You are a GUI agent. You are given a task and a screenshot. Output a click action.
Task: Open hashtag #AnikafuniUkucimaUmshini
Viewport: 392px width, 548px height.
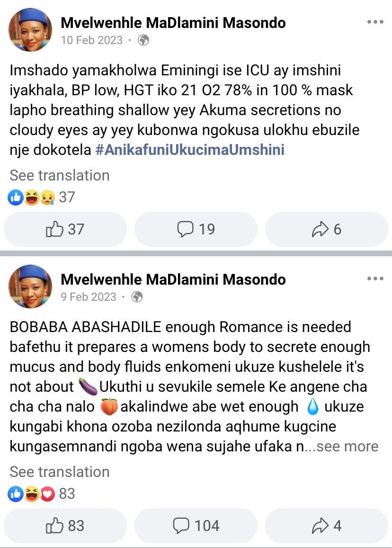(189, 150)
